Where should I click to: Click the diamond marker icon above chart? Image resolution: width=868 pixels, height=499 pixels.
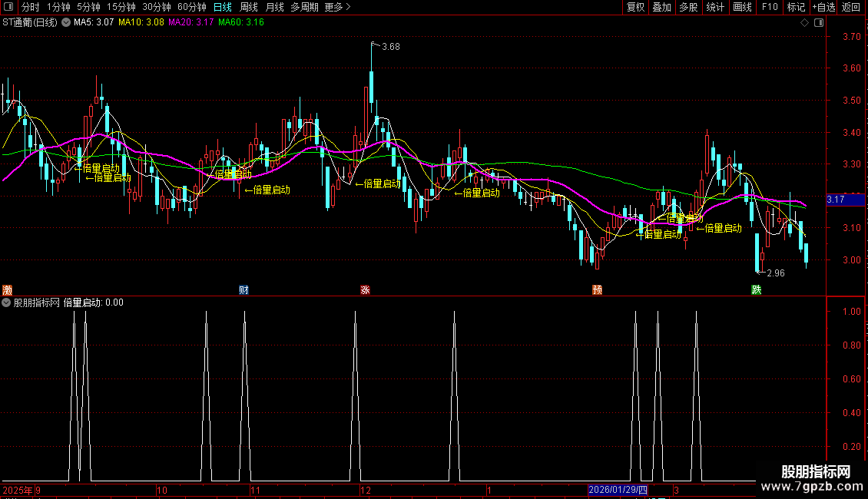click(805, 23)
